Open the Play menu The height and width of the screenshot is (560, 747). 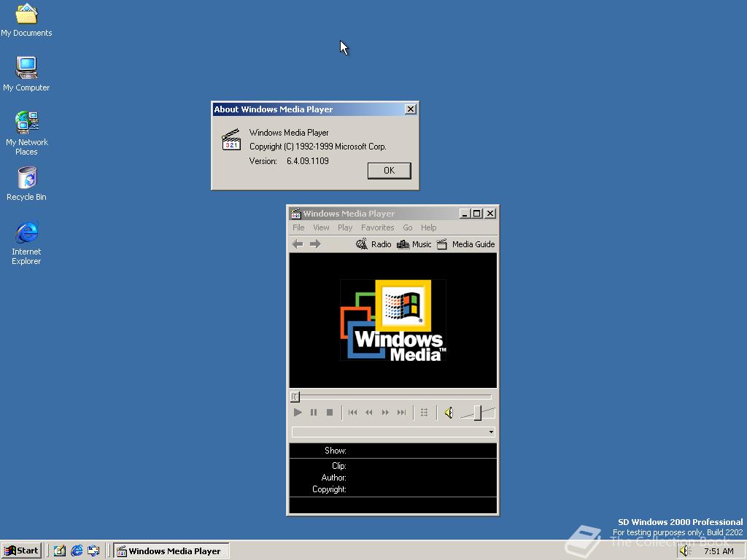click(345, 227)
